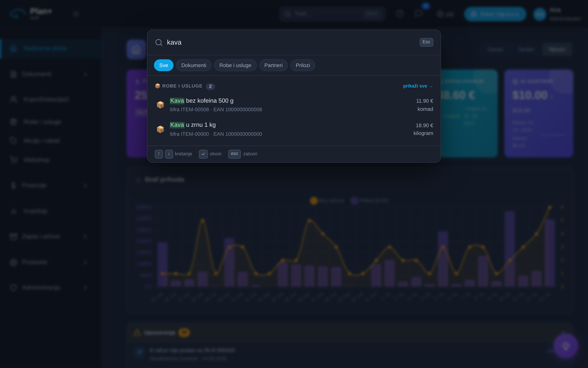Image resolution: width=588 pixels, height=368 pixels.
Task: Click the unit label "komad"
Action: (425, 109)
